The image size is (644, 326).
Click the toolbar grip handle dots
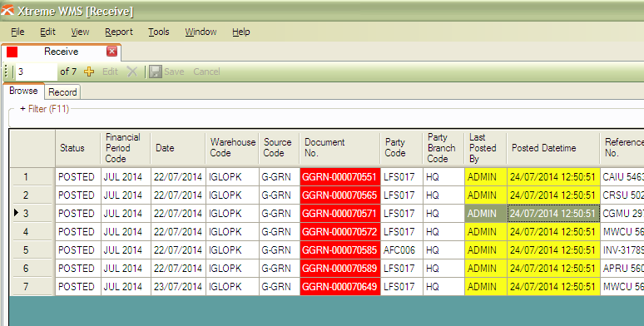(6, 72)
